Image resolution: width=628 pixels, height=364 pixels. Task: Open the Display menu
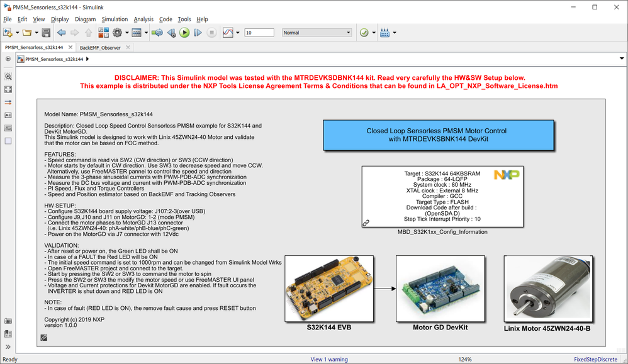[60, 19]
